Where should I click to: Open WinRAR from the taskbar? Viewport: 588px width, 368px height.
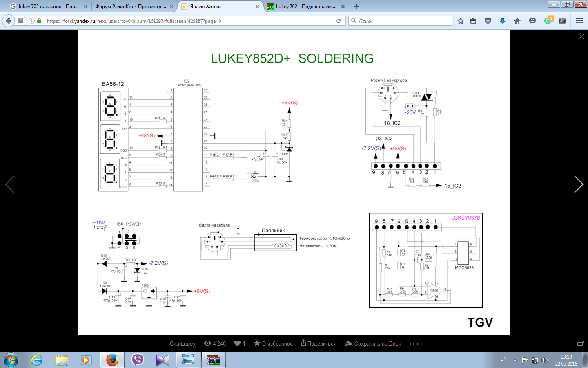click(x=213, y=360)
